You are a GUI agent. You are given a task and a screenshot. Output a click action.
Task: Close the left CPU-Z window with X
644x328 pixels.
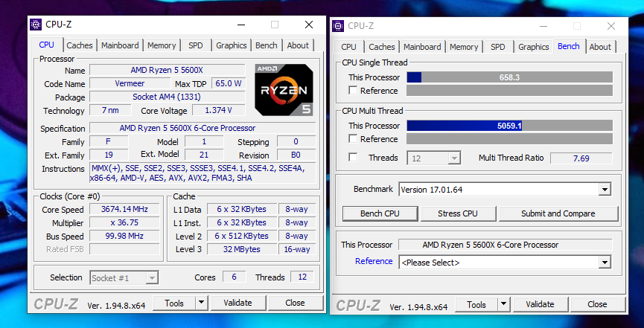[309, 25]
